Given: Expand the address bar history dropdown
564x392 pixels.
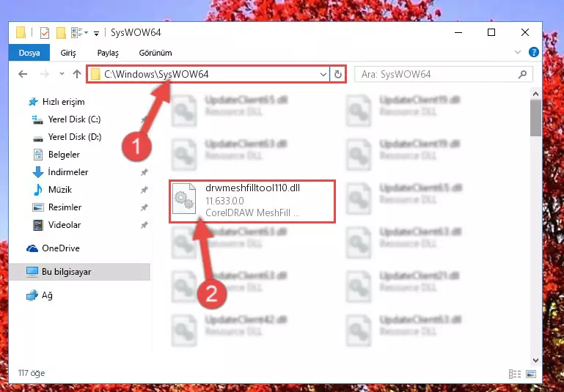Looking at the screenshot, I should [323, 75].
